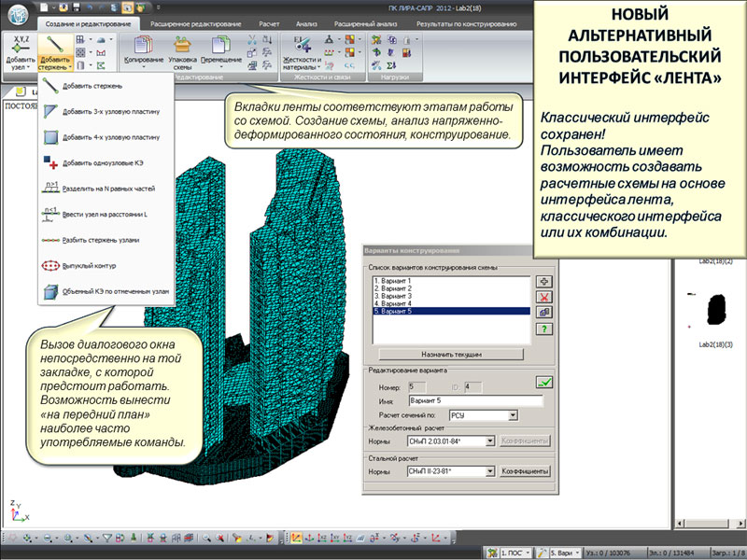
Task: Open the СНиП 2.03.01-84* norms dropdown
Action: [489, 441]
